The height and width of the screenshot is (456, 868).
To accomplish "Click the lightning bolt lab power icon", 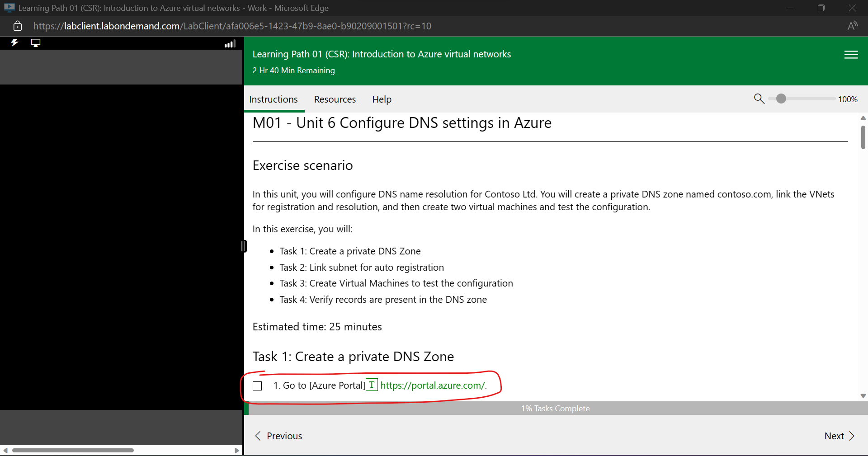I will (x=14, y=43).
